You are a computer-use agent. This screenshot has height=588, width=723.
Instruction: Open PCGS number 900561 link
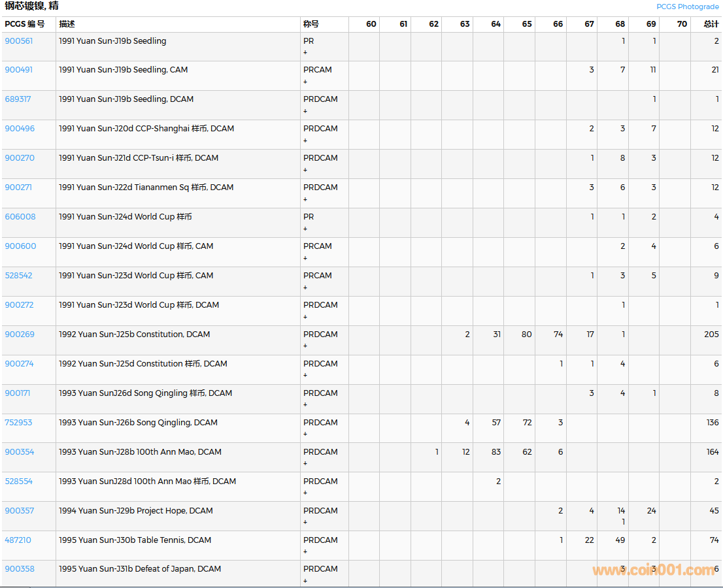[19, 41]
